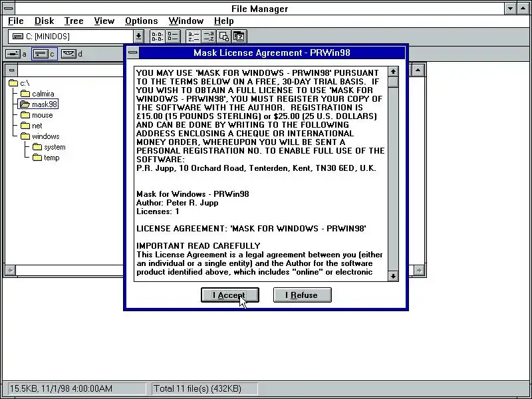Select the temp folder

46,158
